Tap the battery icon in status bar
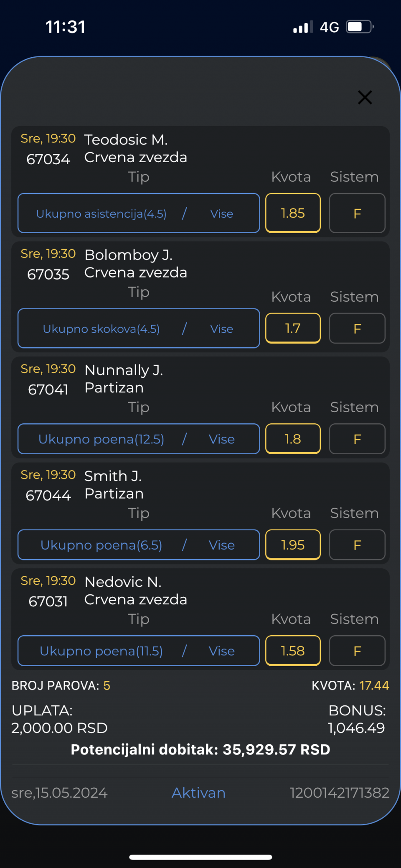 (x=359, y=27)
